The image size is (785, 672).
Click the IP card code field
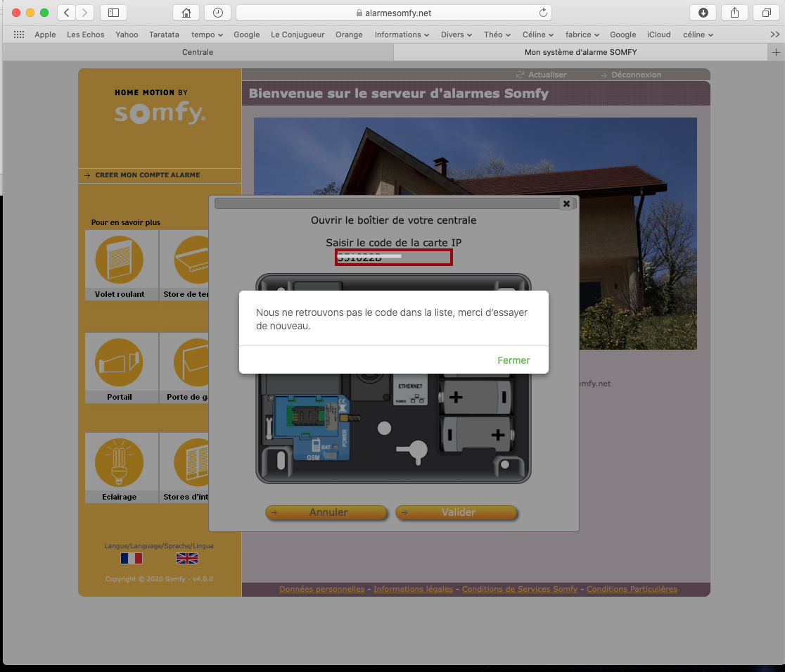pyautogui.click(x=393, y=258)
